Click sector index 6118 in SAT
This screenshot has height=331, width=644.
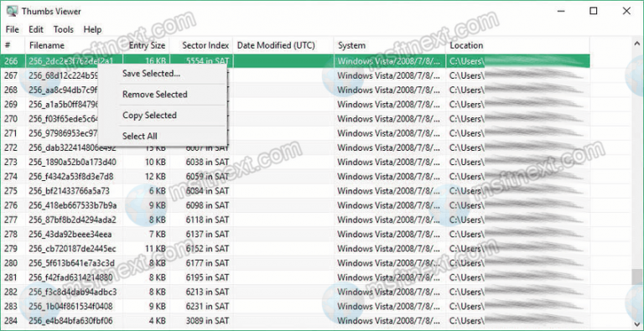[207, 220]
